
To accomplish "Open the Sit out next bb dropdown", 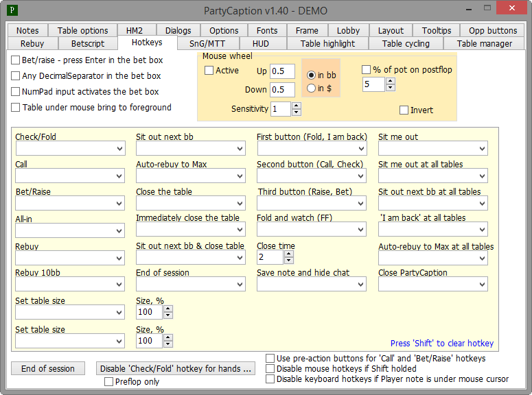I will tap(191, 149).
